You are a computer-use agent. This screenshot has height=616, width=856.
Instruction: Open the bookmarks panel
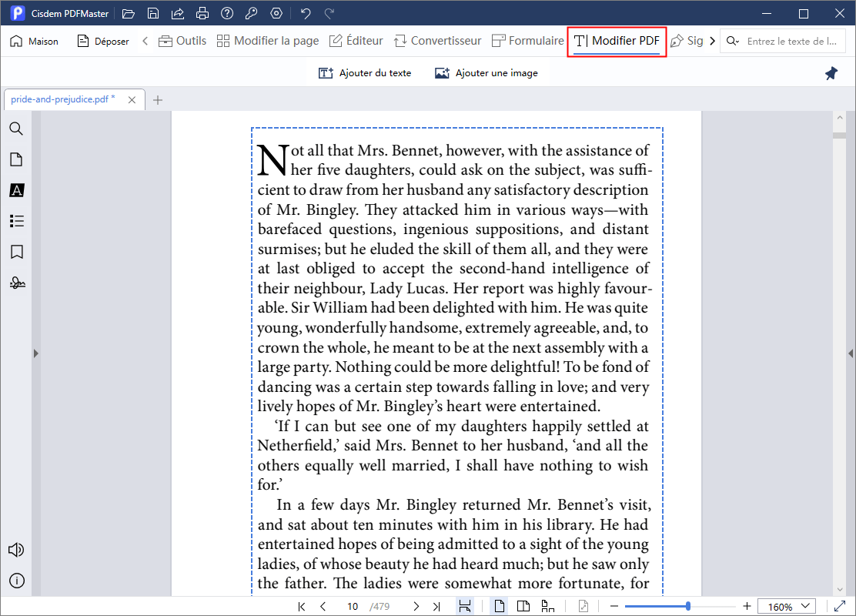[16, 252]
